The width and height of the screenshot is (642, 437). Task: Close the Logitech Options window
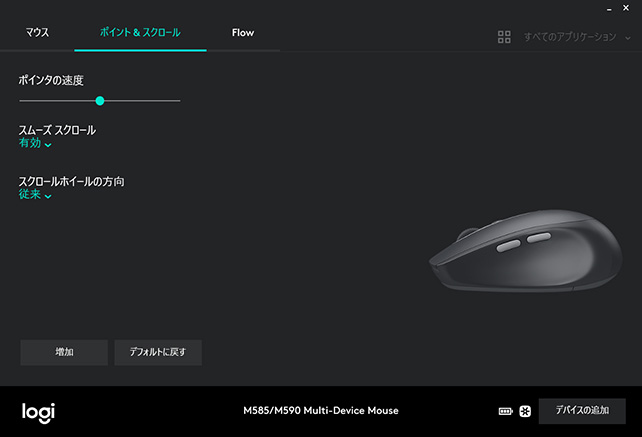click(626, 8)
